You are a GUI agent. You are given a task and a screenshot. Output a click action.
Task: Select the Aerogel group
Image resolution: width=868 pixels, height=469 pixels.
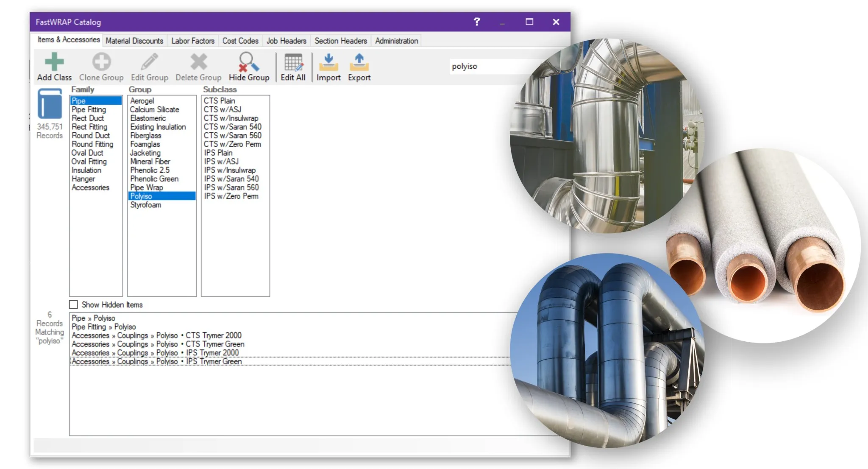tap(162, 100)
